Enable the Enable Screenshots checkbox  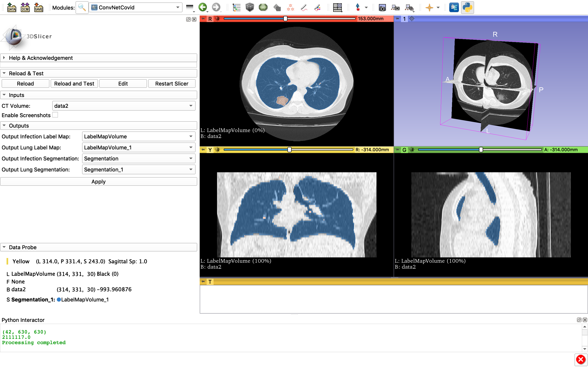(55, 115)
